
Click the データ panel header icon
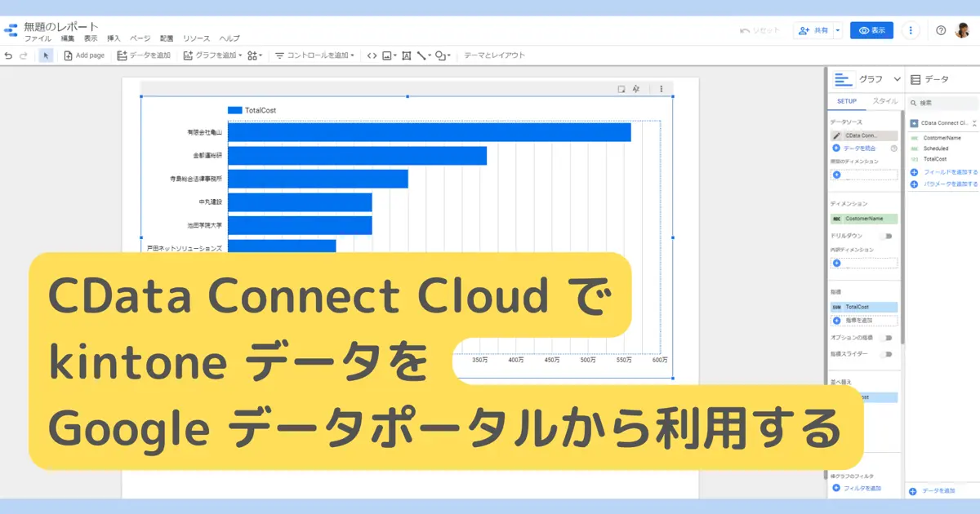(x=915, y=79)
